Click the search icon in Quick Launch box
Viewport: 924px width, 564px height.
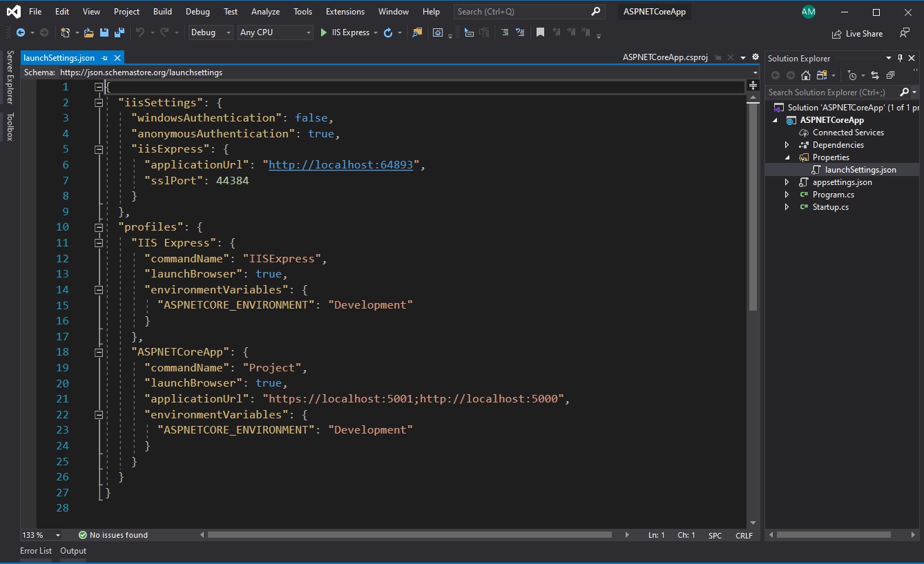596,12
